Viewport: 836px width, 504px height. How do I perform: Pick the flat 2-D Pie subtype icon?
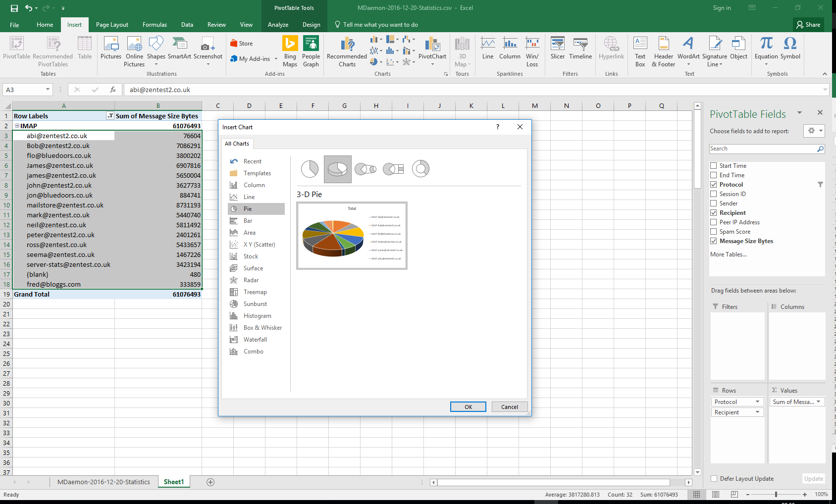pos(310,169)
